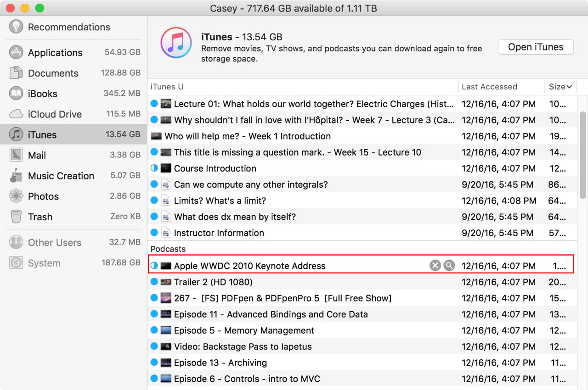Click the Photos flower icon in sidebar
The image size is (588, 390).
coord(16,196)
